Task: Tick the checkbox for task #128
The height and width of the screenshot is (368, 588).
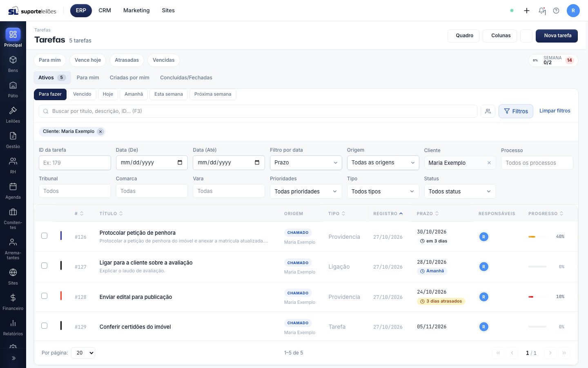Action: click(x=45, y=296)
